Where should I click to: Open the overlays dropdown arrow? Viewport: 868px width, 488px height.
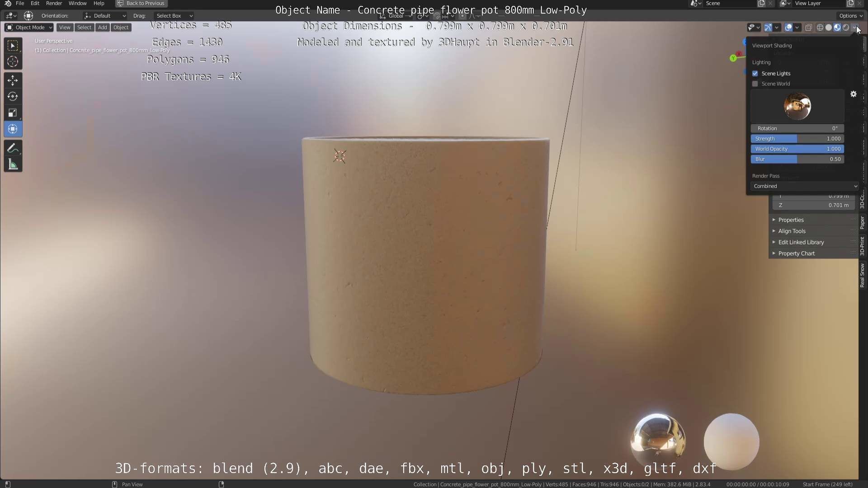pos(797,28)
